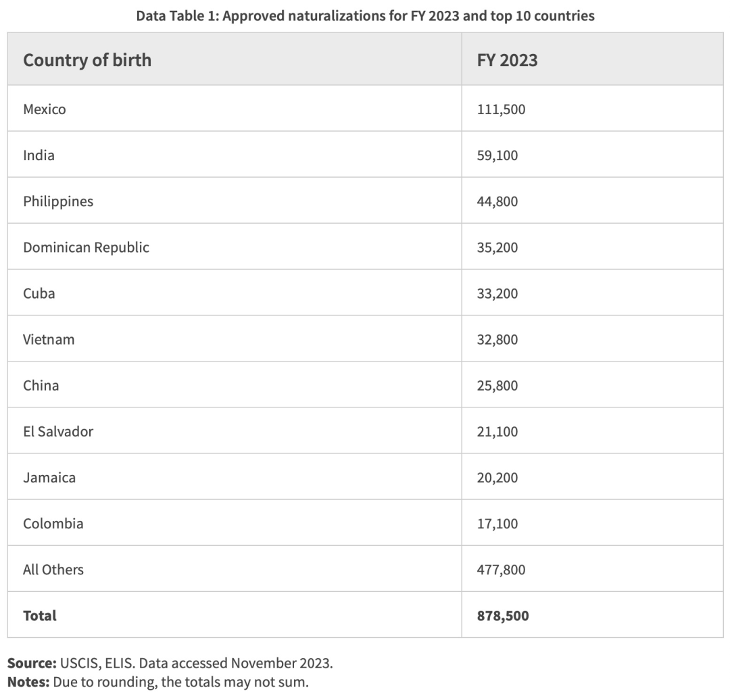Click the 59,100 figure
Image resolution: width=730 pixels, height=700 pixels.
point(497,155)
